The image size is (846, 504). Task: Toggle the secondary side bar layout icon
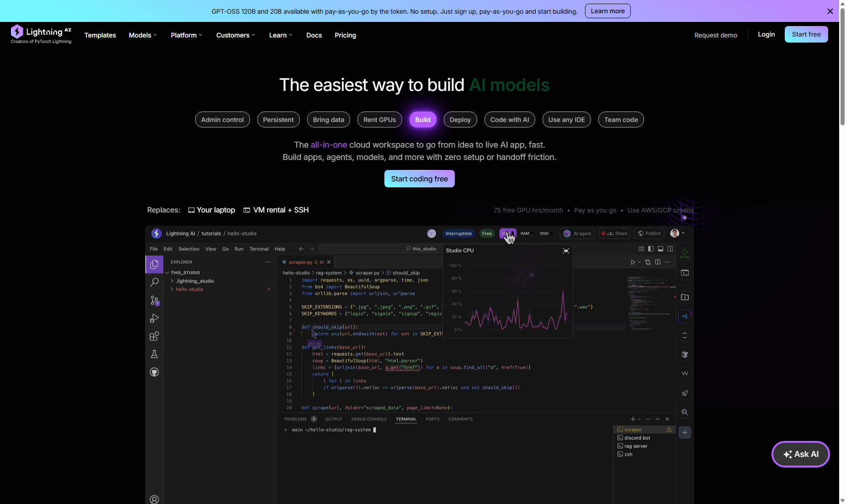(670, 249)
